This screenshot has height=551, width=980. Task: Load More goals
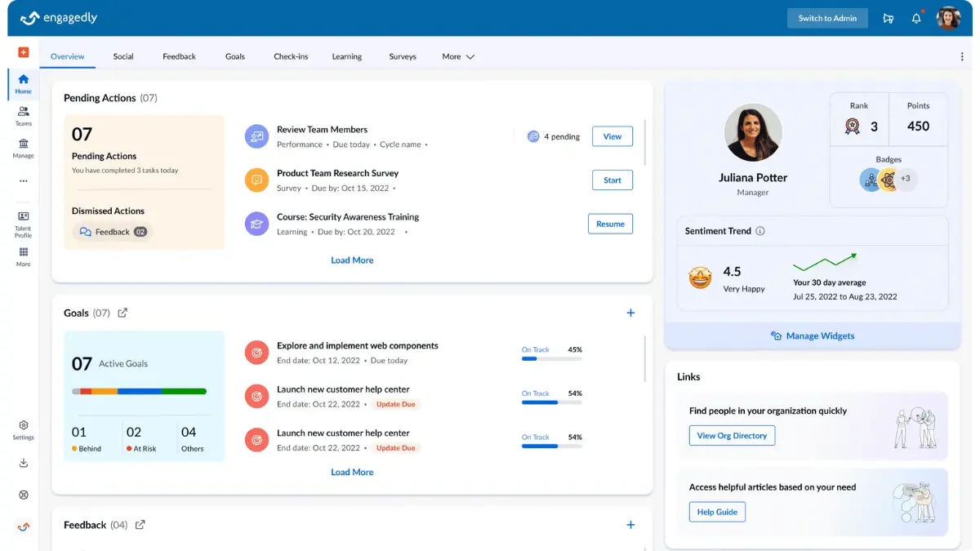(x=352, y=473)
